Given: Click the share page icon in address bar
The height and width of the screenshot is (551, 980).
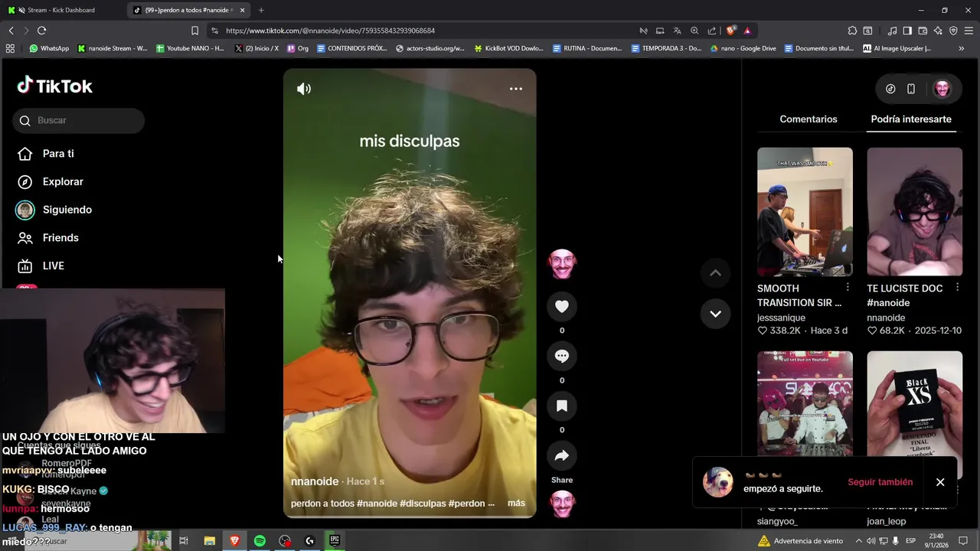Looking at the screenshot, I should (712, 31).
